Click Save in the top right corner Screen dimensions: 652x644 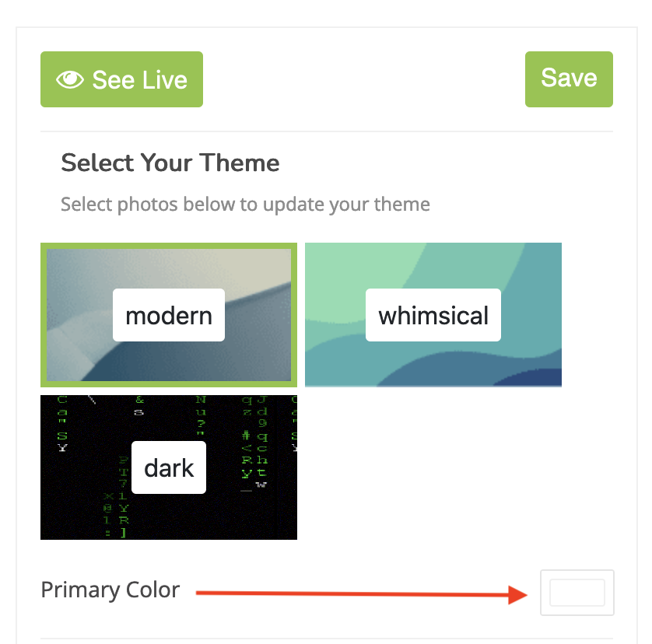(569, 79)
